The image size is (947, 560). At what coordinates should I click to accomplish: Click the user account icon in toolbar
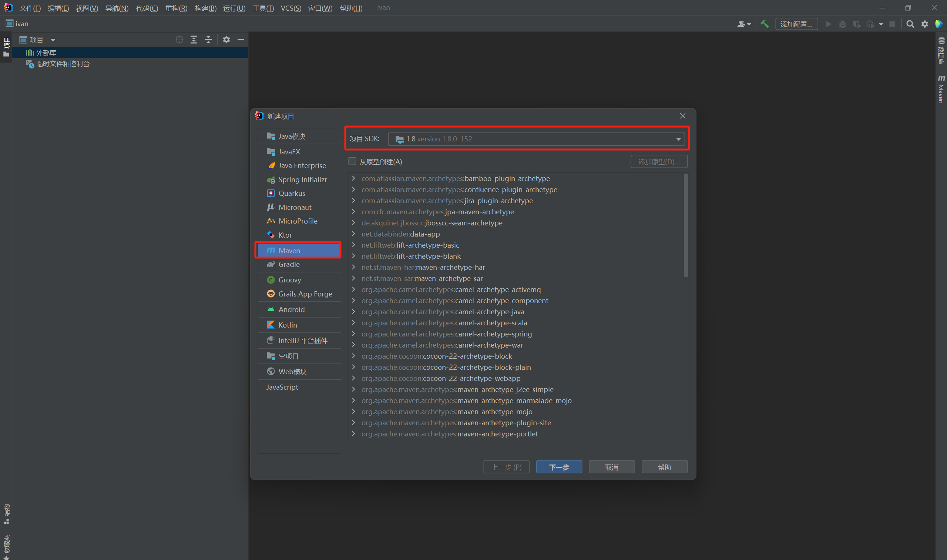pos(743,24)
